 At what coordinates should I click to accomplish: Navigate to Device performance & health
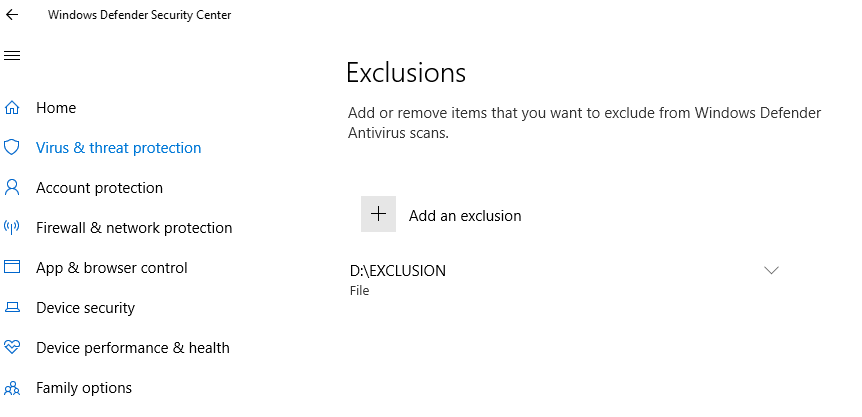click(132, 347)
